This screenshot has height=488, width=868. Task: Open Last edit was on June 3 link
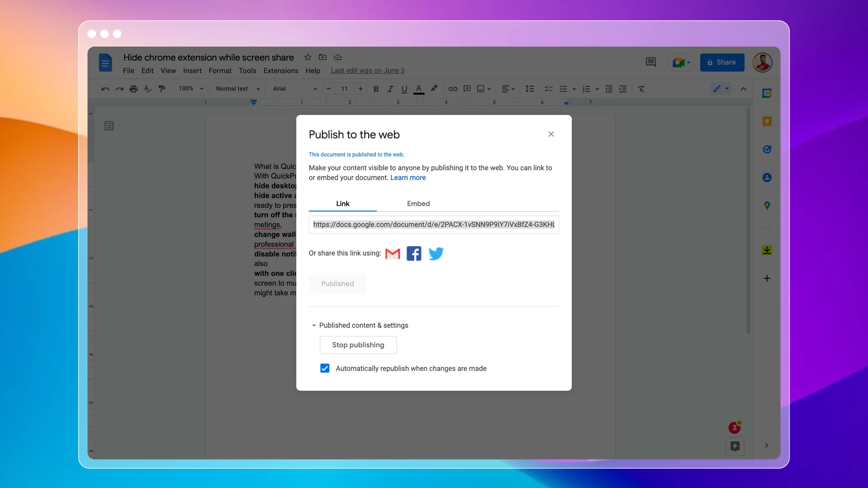click(x=367, y=70)
